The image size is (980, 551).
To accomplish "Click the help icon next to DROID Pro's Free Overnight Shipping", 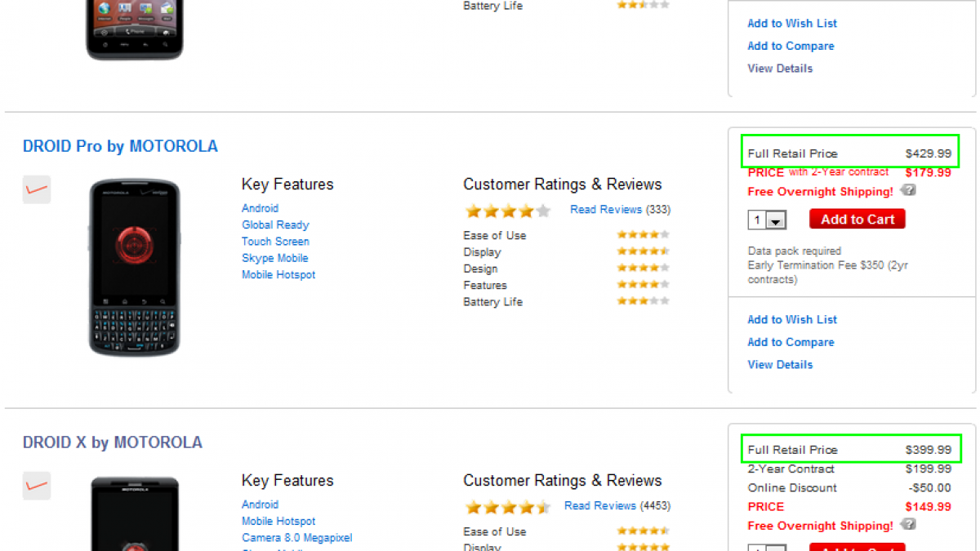I will (x=908, y=191).
